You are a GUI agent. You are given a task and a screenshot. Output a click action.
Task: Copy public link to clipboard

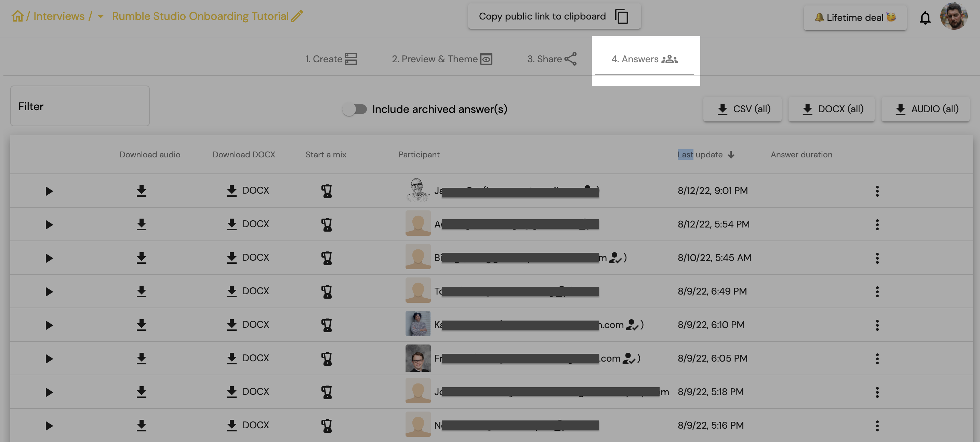tap(554, 16)
